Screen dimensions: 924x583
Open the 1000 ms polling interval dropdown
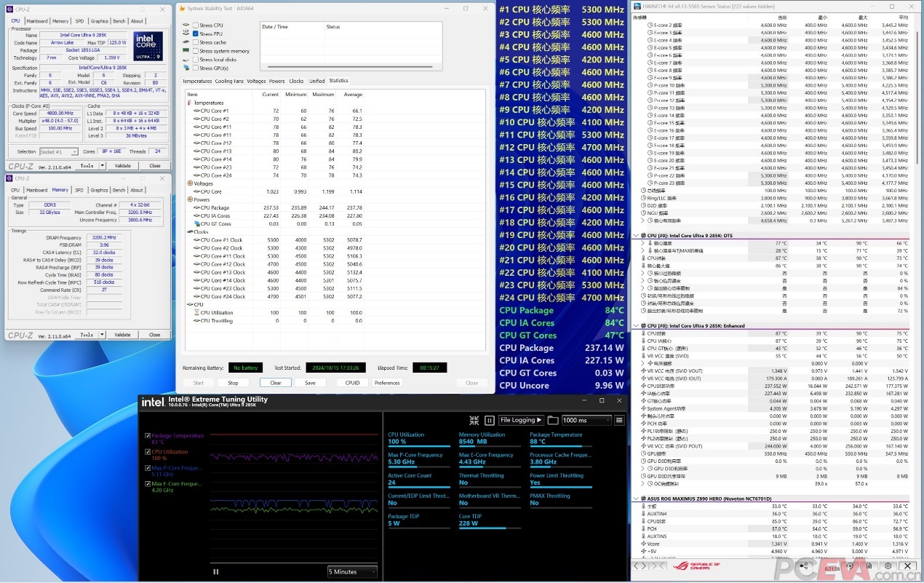point(586,420)
